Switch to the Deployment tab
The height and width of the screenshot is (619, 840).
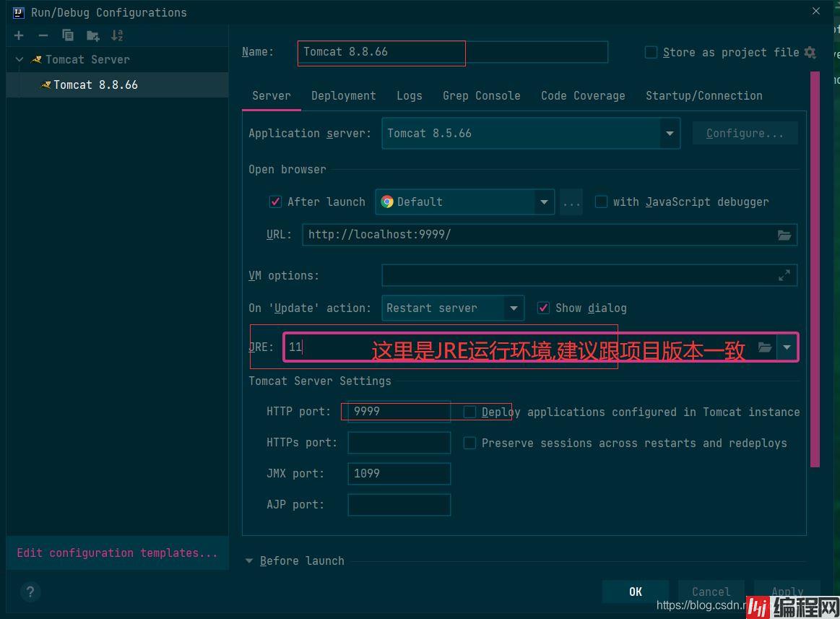(343, 95)
